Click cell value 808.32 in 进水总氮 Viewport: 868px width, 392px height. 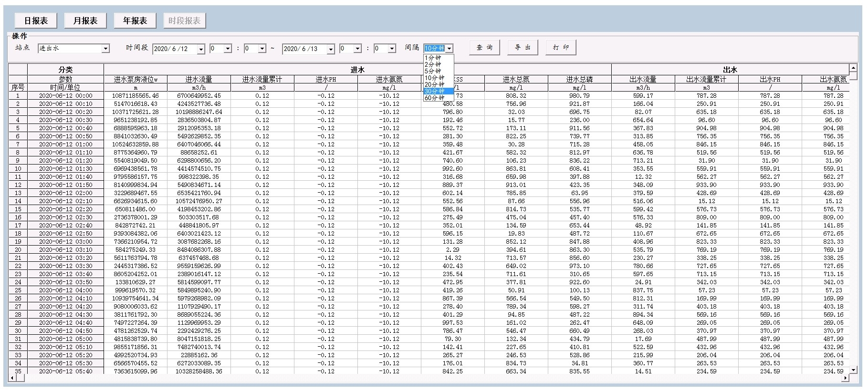coord(516,96)
